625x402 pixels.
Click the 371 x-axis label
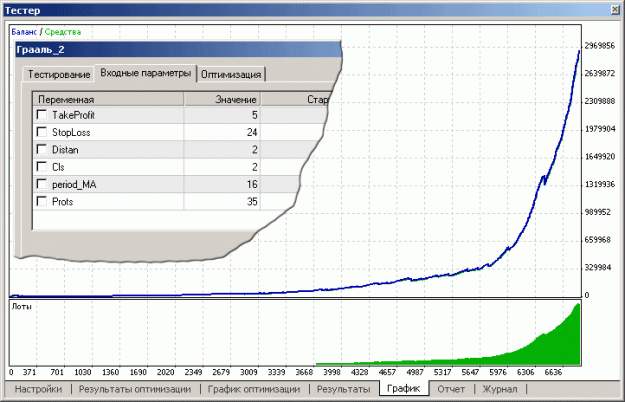tap(29, 372)
